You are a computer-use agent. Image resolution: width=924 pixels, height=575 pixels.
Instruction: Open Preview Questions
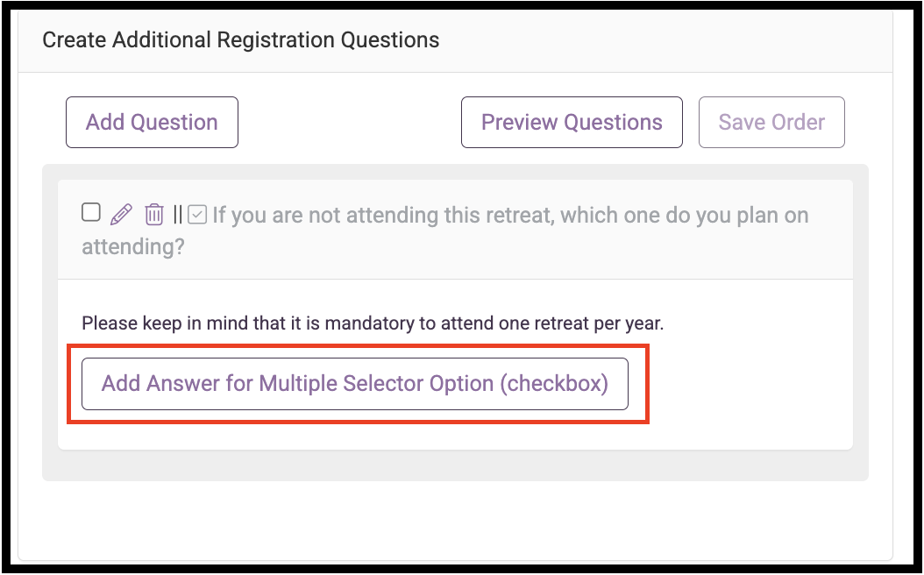tap(572, 122)
